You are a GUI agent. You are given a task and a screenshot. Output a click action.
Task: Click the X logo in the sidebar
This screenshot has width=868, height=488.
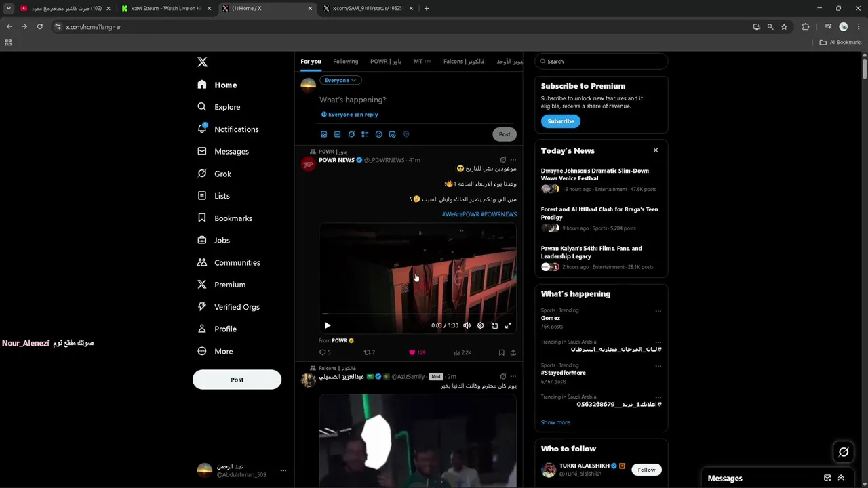(x=202, y=62)
